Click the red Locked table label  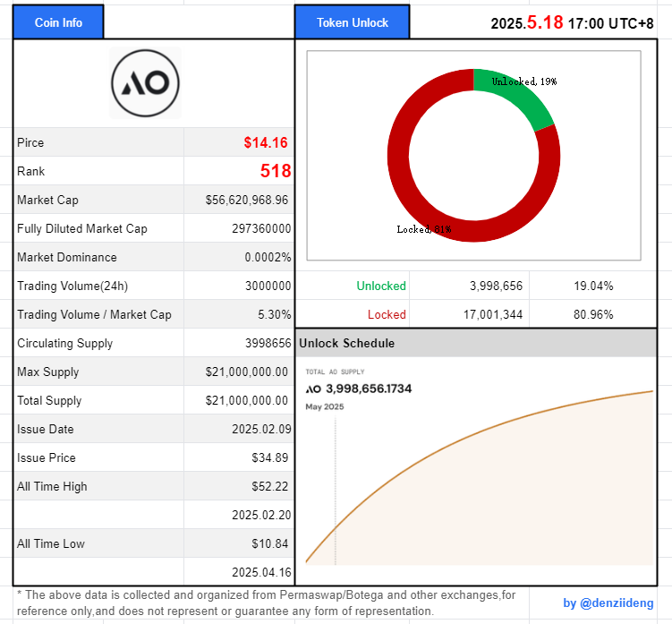coord(387,315)
